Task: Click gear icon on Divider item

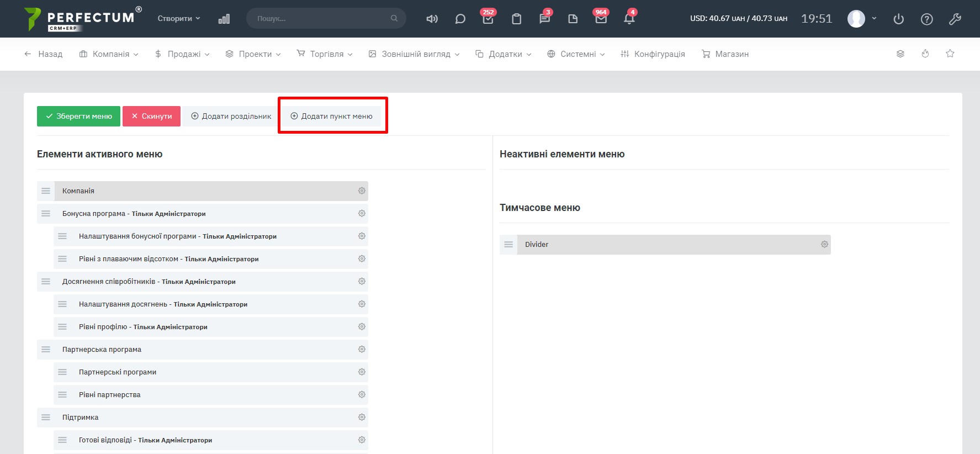Action: click(824, 244)
